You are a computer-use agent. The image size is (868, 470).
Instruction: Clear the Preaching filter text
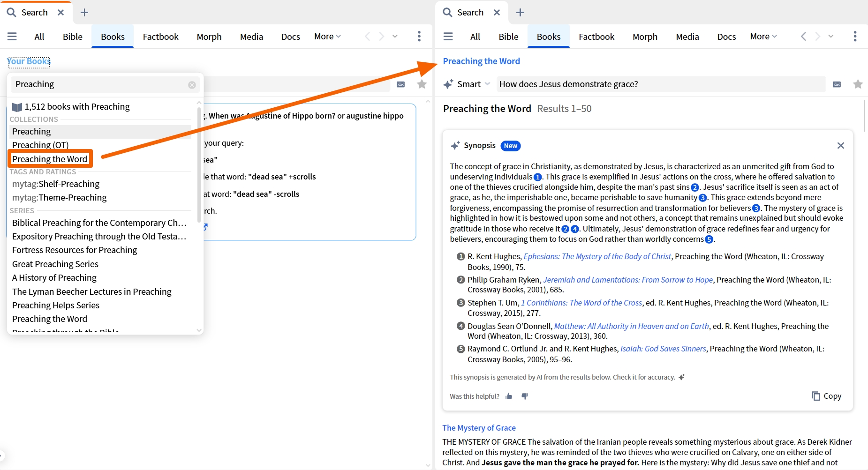tap(192, 85)
